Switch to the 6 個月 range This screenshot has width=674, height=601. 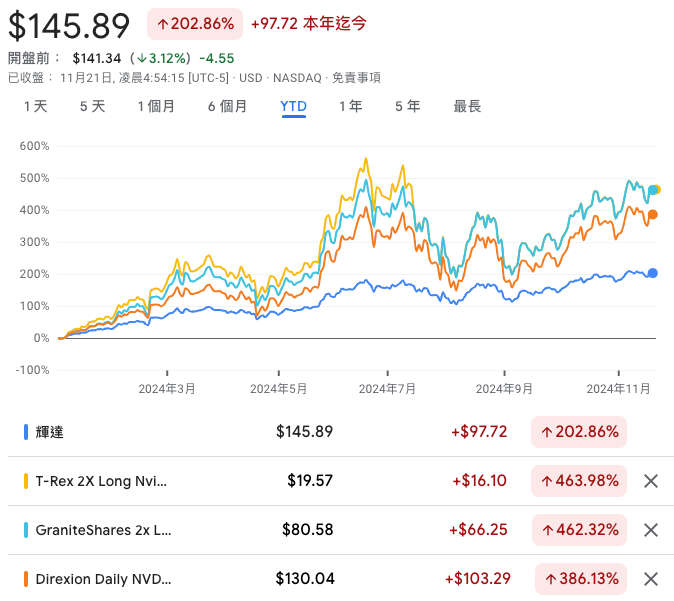(x=227, y=106)
